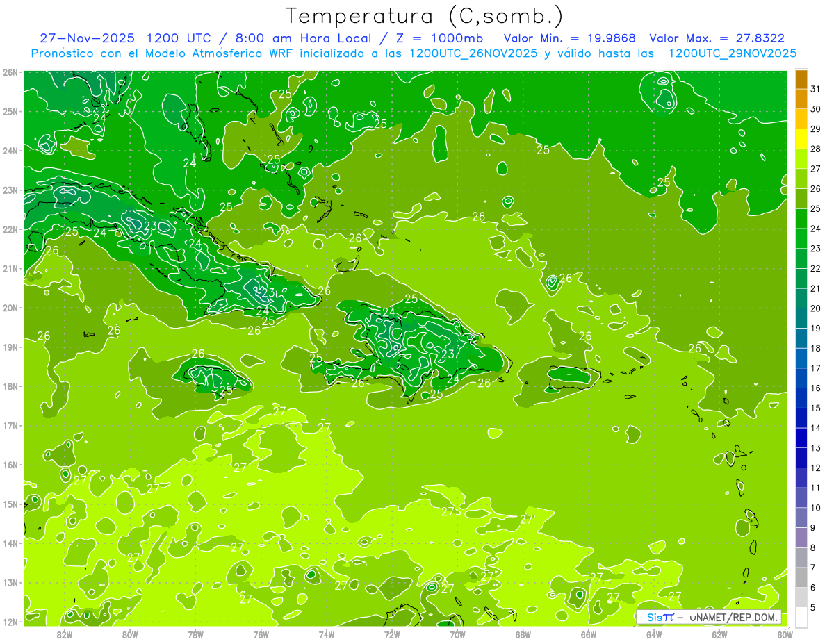Click the 17N latitude axis label
This screenshot has width=834, height=644.
pos(10,425)
